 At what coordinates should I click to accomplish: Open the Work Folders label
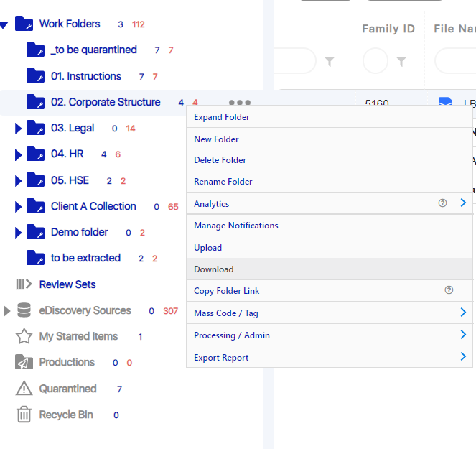(x=70, y=24)
